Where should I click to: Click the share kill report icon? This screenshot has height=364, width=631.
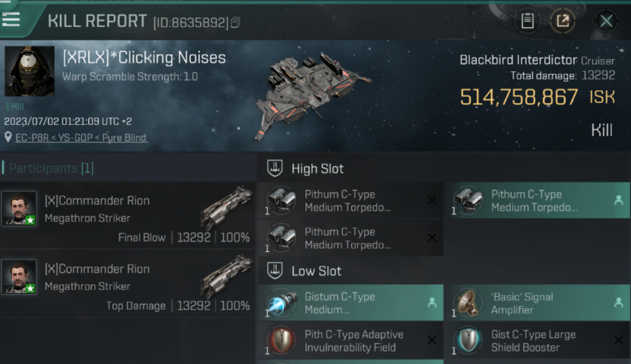pyautogui.click(x=562, y=21)
